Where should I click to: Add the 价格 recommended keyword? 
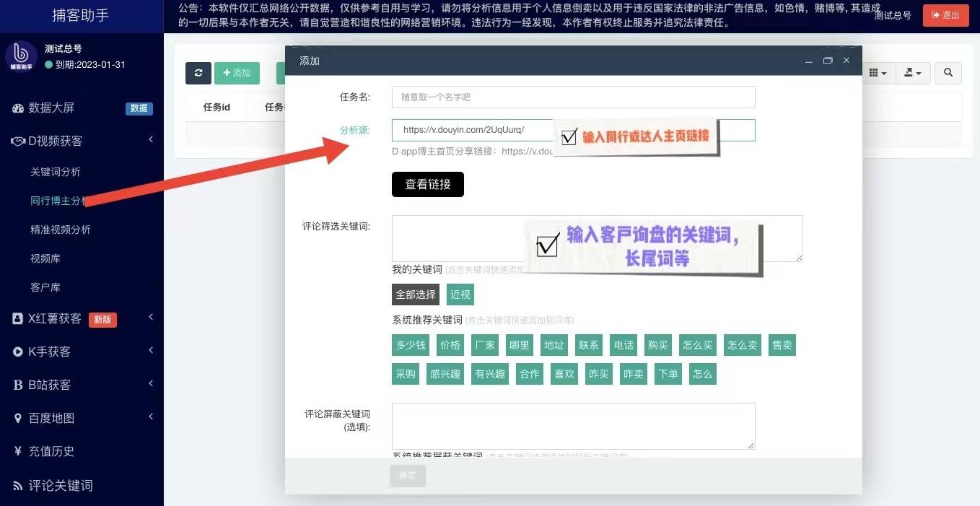click(x=450, y=345)
